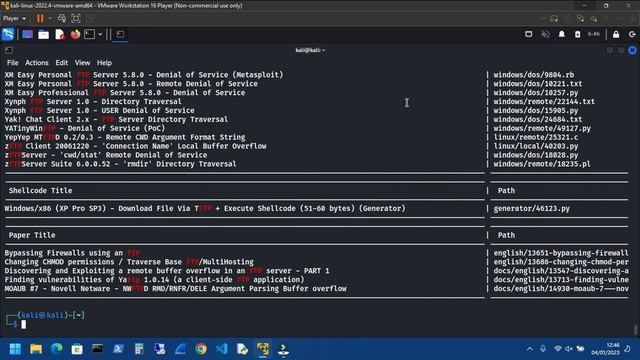Select the active terminal window in Kali taskbar
640x360 pixels.
coord(120,34)
